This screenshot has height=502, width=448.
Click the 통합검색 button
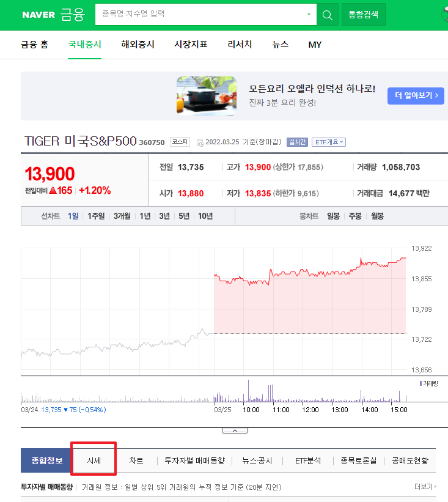click(x=364, y=15)
